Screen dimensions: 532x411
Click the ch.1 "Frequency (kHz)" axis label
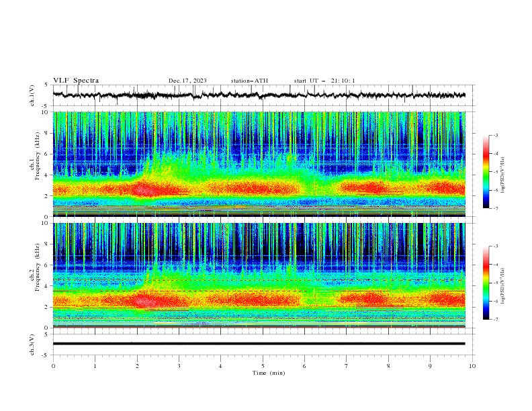click(38, 156)
